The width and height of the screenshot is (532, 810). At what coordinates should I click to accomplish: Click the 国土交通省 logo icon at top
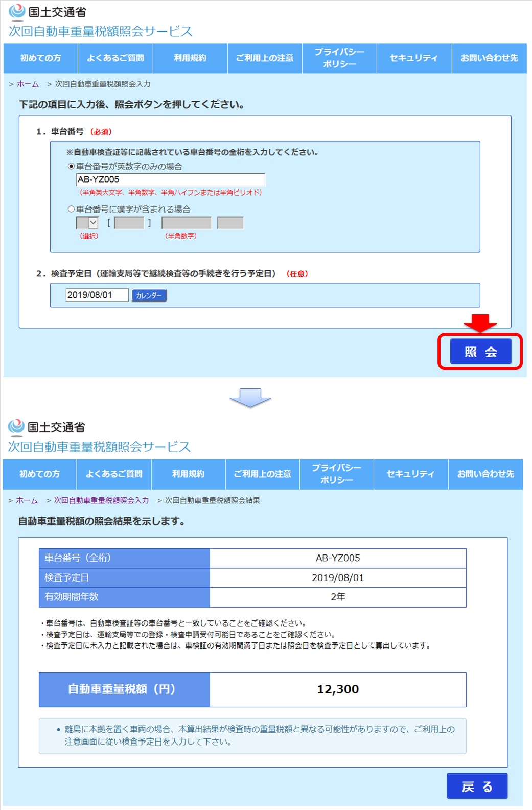click(17, 11)
